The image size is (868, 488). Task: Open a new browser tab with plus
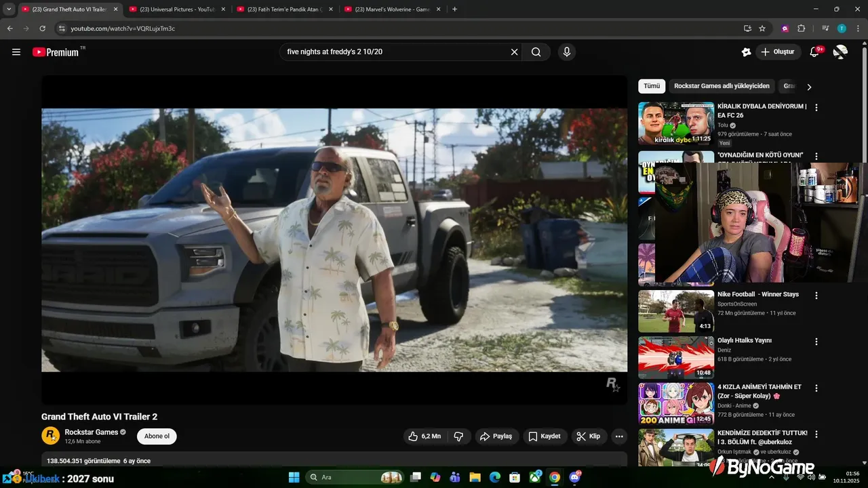coord(454,9)
